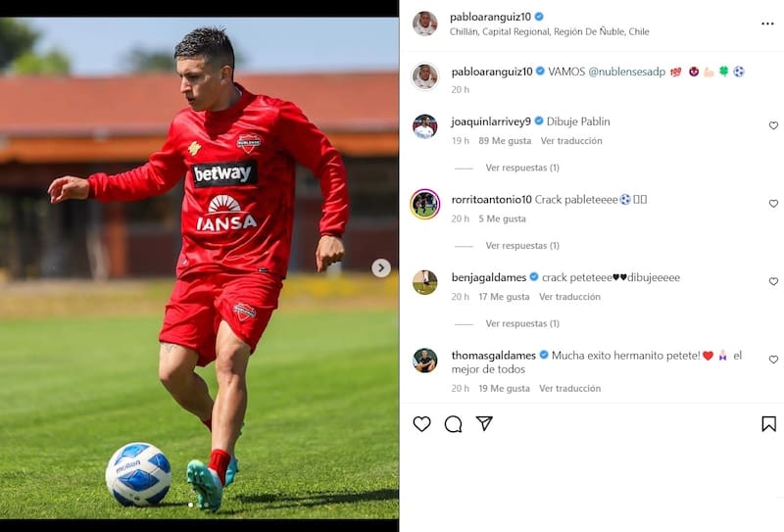This screenshot has width=784, height=532.
Task: Translate the benjagaldames comment
Action: pyautogui.click(x=569, y=297)
